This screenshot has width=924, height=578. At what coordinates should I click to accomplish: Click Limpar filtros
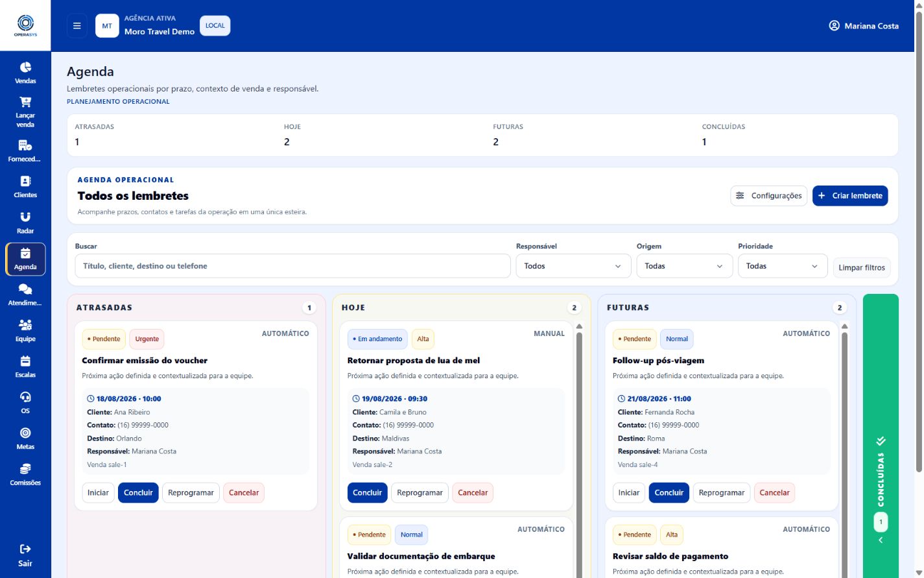(x=862, y=267)
